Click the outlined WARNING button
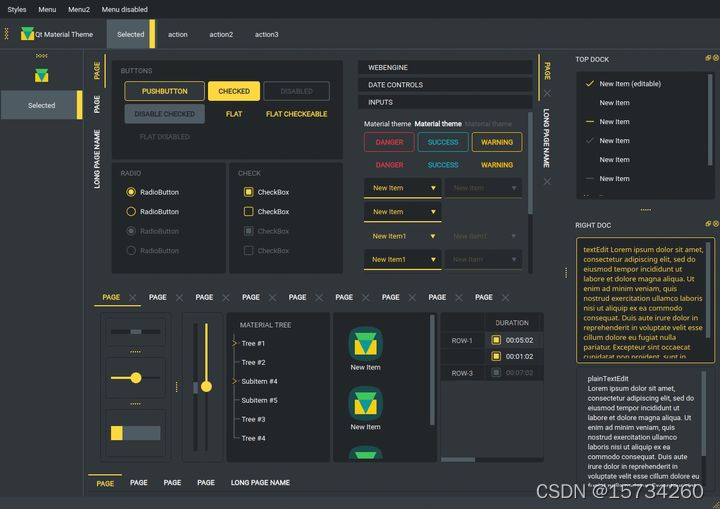The height and width of the screenshot is (509, 720). click(497, 142)
